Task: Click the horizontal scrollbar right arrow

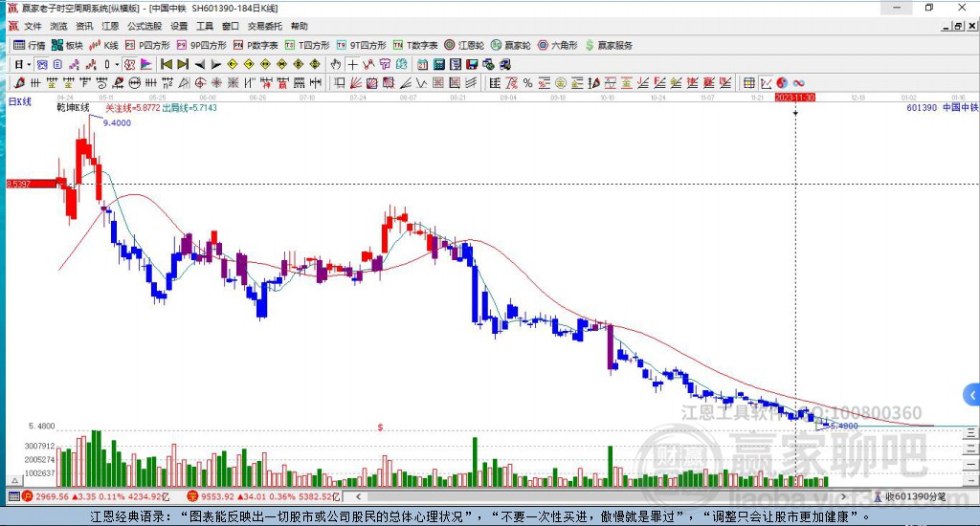Action: [843, 496]
